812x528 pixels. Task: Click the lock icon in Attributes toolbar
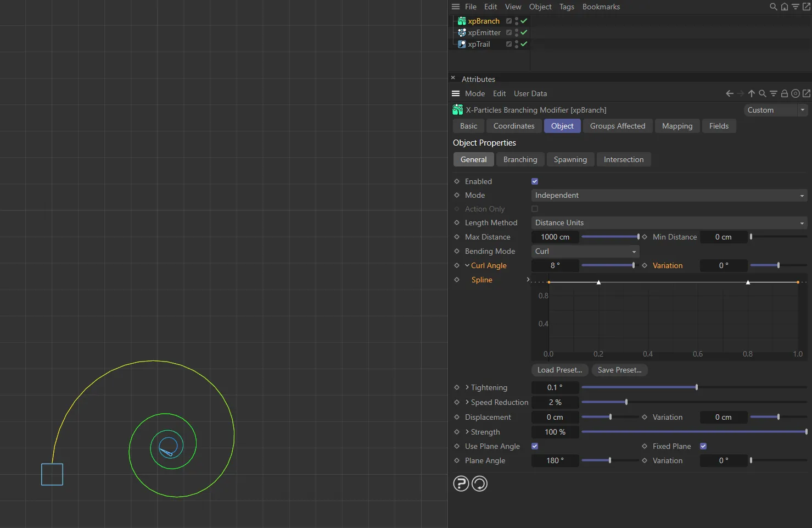click(785, 93)
